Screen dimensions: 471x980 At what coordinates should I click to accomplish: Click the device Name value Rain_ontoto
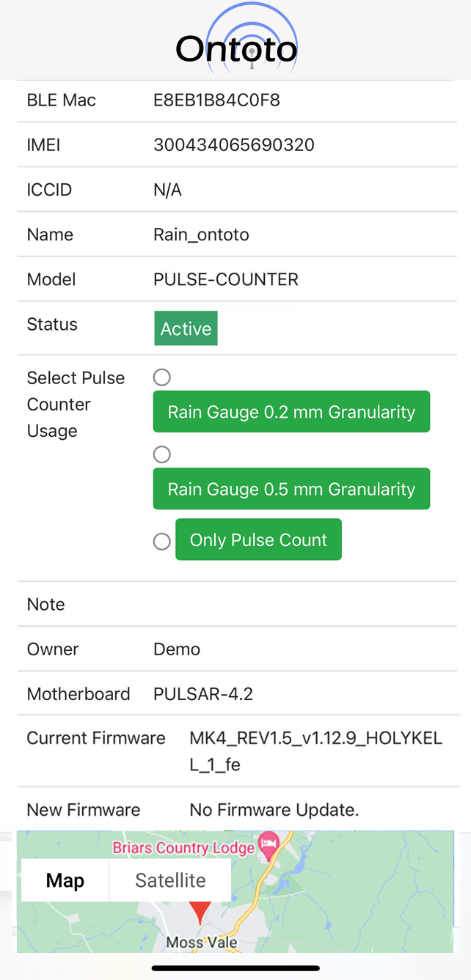click(200, 235)
